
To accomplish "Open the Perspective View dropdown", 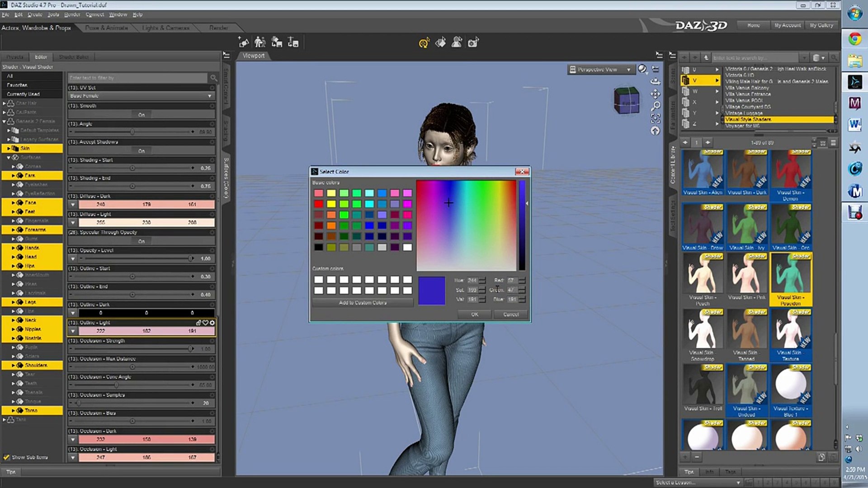I will 600,70.
